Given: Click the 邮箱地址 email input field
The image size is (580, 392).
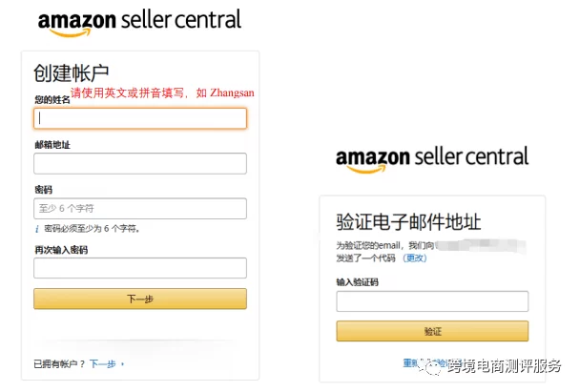Looking at the screenshot, I should [140, 163].
